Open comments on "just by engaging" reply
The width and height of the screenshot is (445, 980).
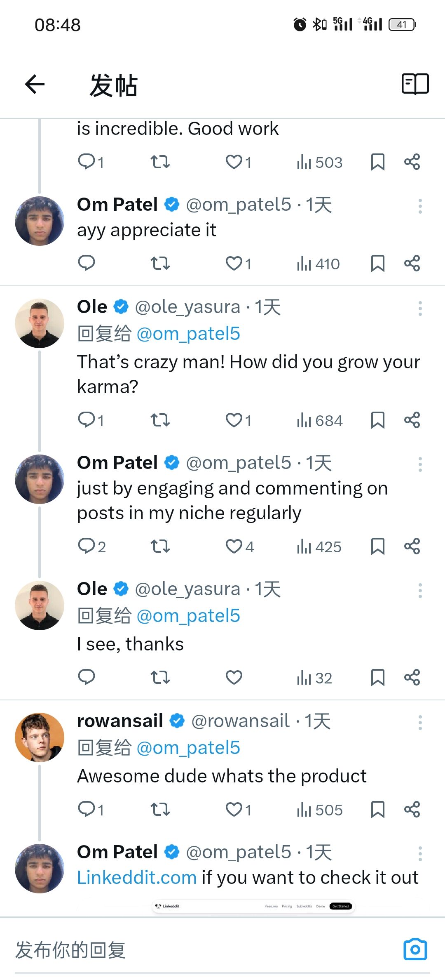[x=87, y=547]
